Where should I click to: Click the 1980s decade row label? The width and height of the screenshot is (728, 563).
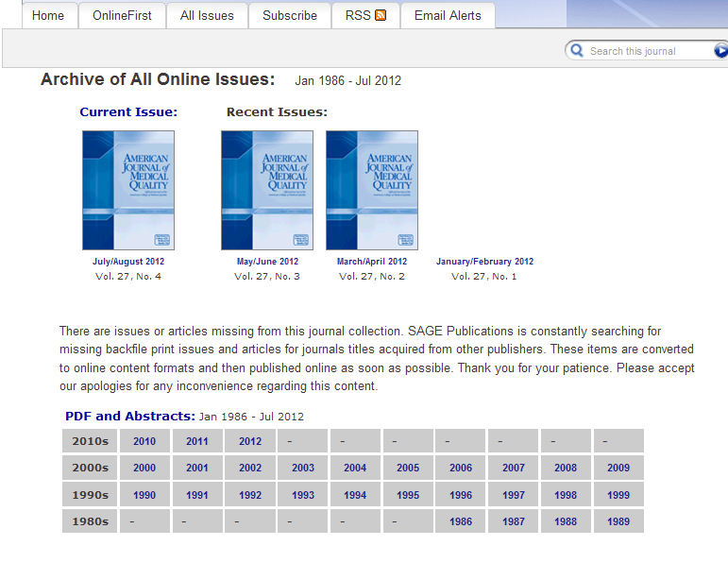90,521
